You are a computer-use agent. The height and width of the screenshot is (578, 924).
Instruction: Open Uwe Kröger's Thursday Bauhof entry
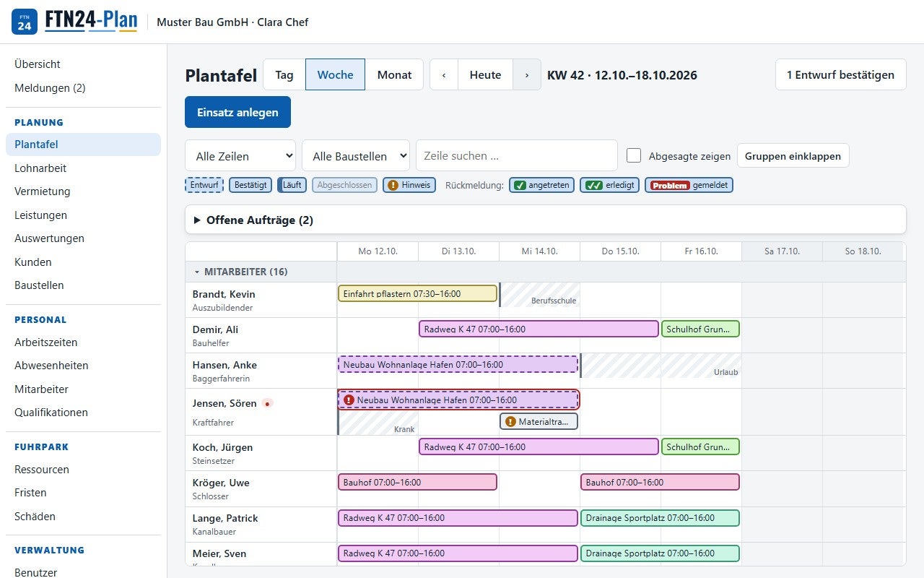[661, 482]
